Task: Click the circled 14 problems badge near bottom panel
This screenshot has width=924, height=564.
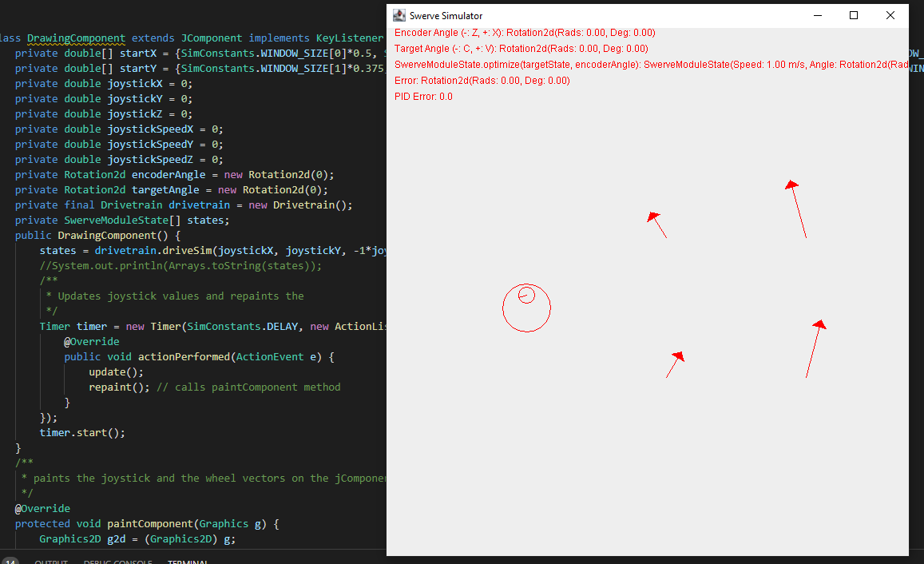Action: tap(11, 560)
